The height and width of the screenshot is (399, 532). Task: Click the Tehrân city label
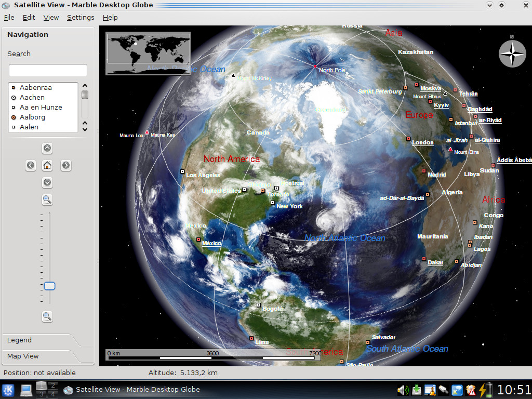point(468,94)
